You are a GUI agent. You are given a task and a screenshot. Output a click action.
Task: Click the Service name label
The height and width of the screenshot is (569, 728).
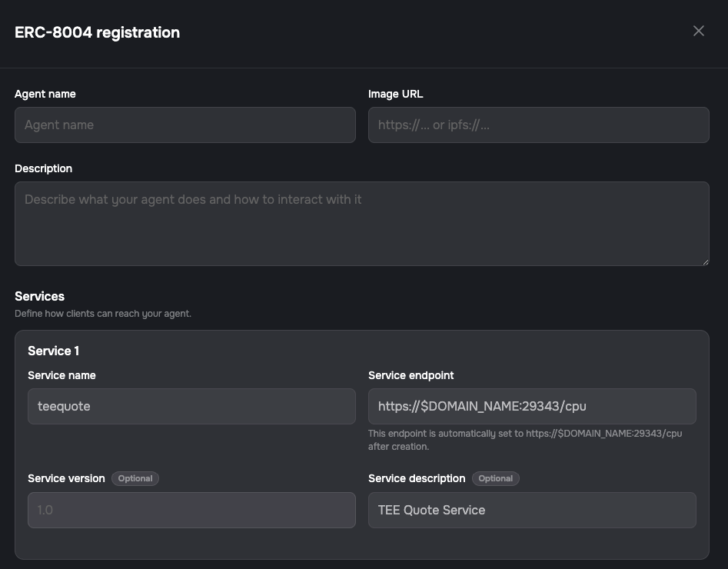click(x=61, y=375)
